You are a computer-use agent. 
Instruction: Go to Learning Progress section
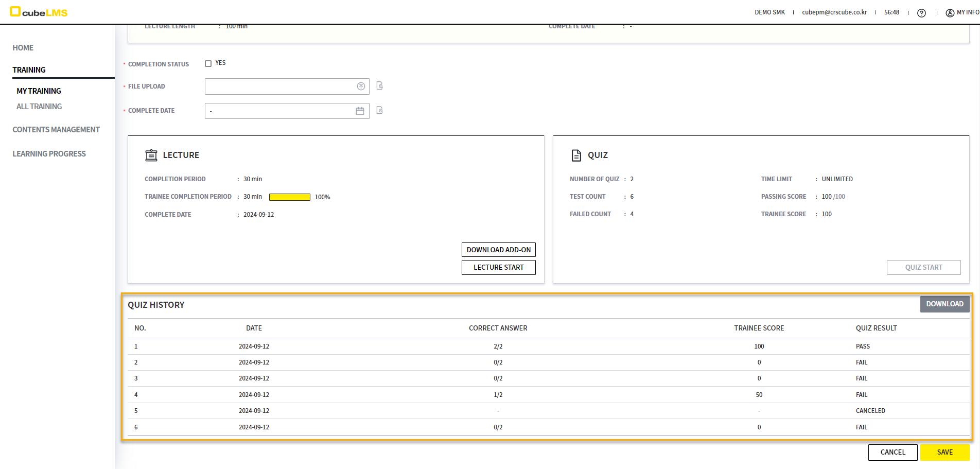click(49, 154)
